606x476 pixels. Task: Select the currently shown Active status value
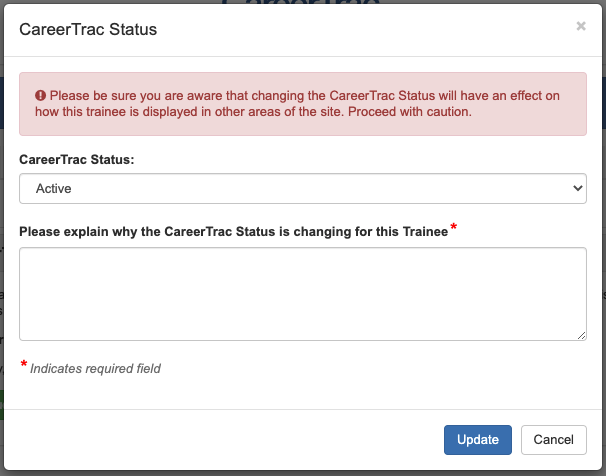[54, 188]
